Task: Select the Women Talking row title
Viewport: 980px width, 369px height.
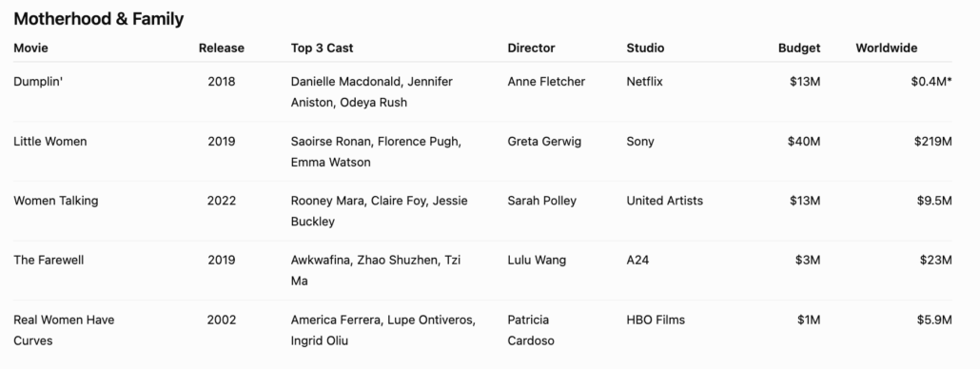Action: (x=55, y=201)
